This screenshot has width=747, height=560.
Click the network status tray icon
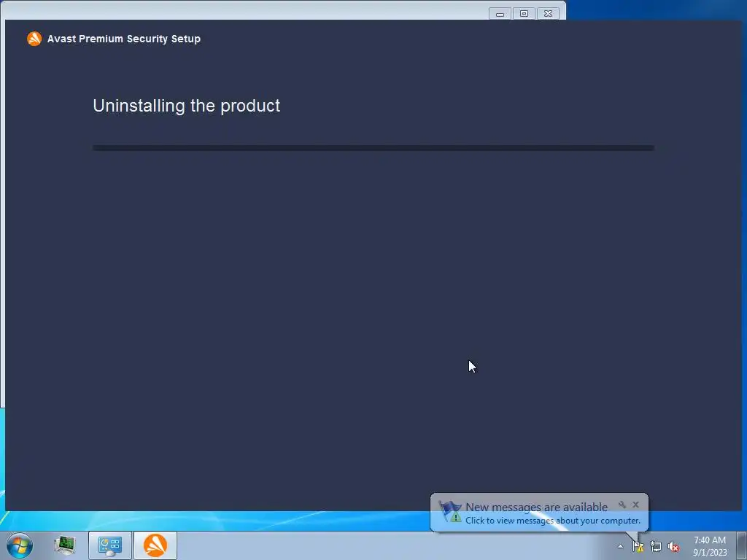point(656,547)
